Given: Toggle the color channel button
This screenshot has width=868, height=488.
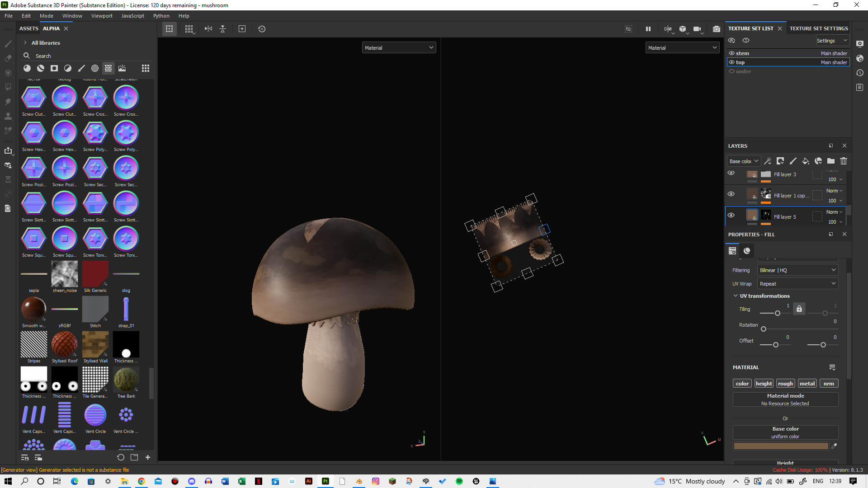Looking at the screenshot, I should click(x=742, y=384).
